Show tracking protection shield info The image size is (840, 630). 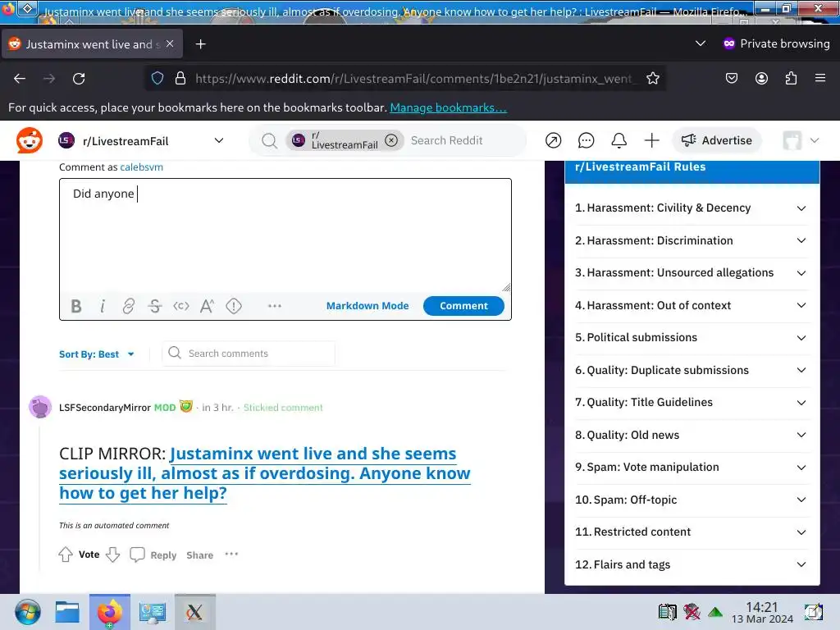[157, 78]
